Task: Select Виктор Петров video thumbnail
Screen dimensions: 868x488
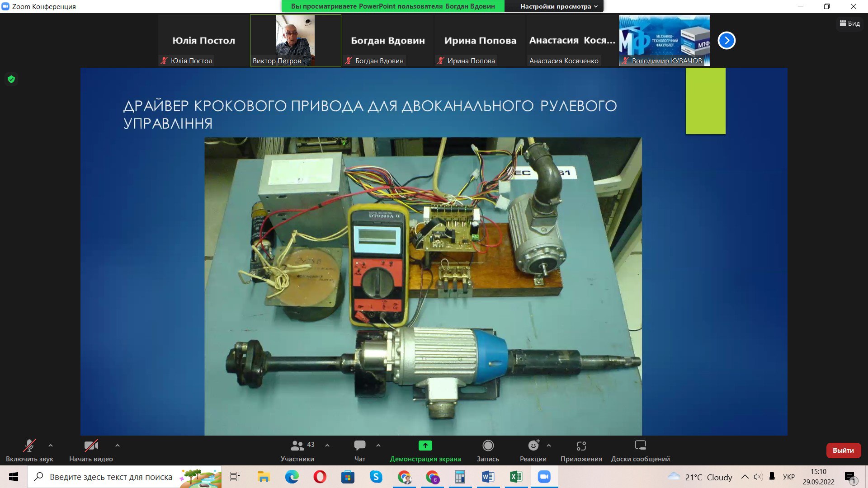Action: 296,41
